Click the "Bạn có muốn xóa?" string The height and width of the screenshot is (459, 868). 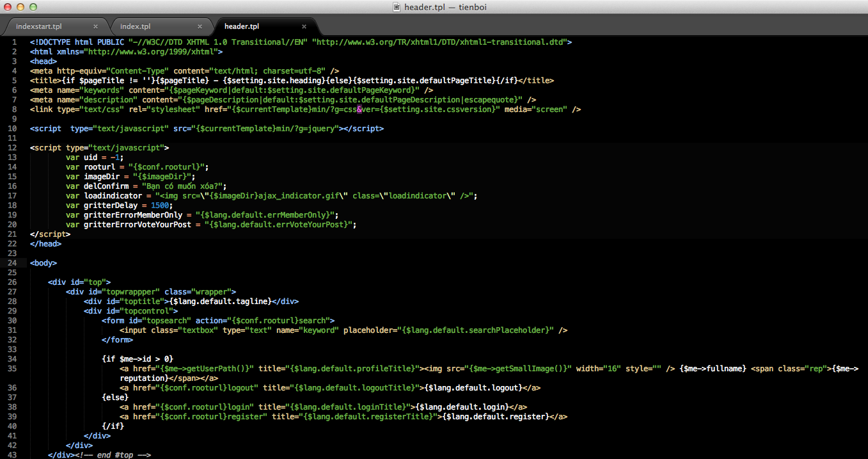tap(182, 186)
